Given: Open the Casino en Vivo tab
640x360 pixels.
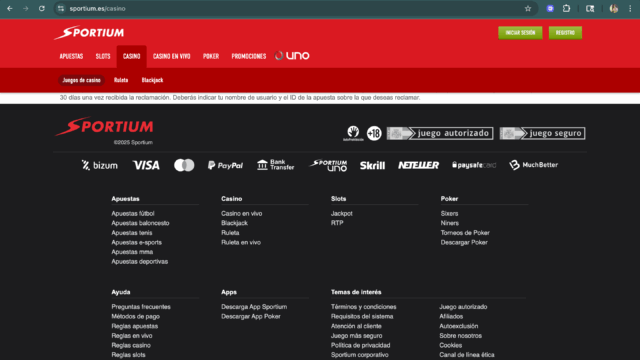Looking at the screenshot, I should tap(171, 56).
